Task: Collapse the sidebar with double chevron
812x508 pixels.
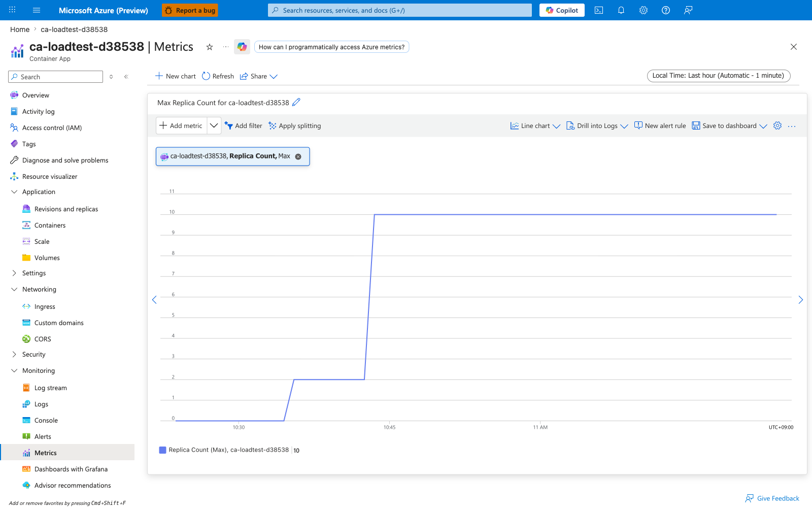Action: [x=126, y=77]
